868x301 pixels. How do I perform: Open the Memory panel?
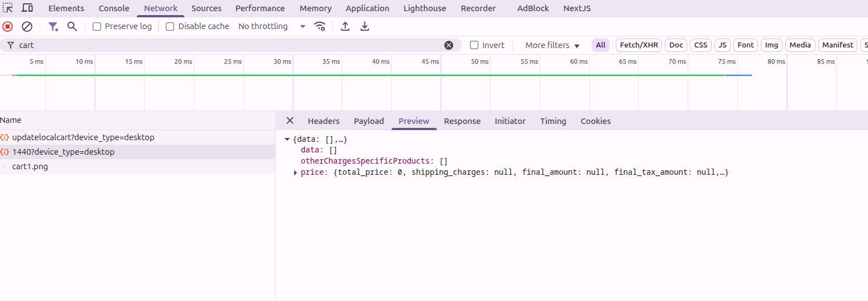point(315,8)
